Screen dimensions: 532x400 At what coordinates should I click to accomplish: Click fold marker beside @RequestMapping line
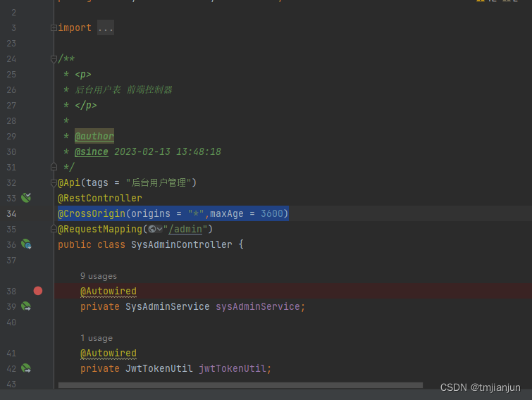pos(54,230)
